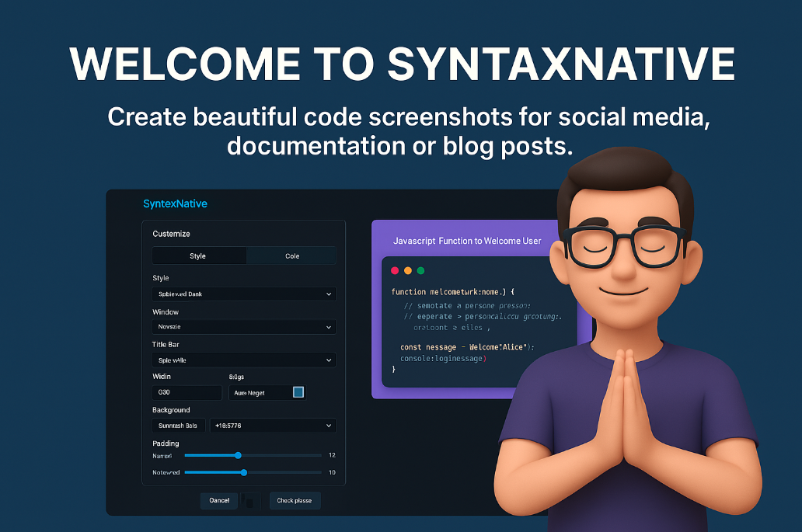Screen dimensions: 802x532
Task: Click the 'Padding' section label
Action: click(166, 443)
